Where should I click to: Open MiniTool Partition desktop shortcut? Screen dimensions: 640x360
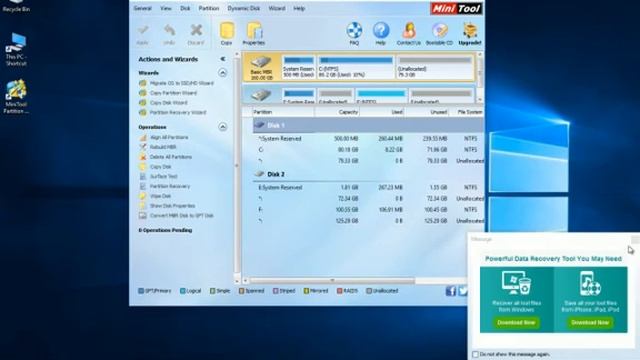click(x=16, y=96)
